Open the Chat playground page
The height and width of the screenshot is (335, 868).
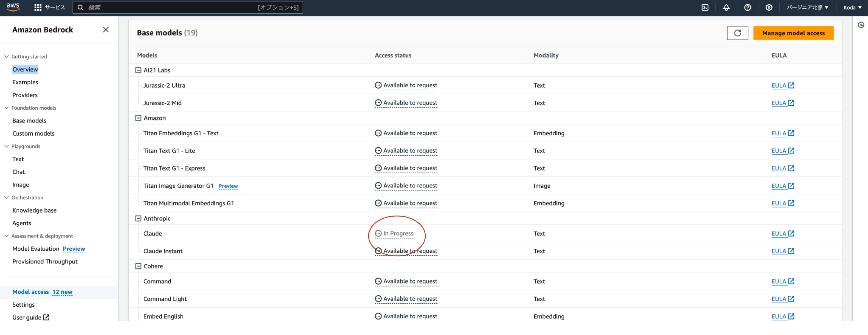coord(19,172)
